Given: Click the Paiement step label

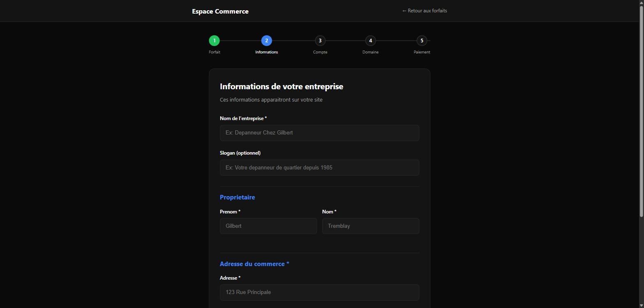Looking at the screenshot, I should tap(422, 52).
